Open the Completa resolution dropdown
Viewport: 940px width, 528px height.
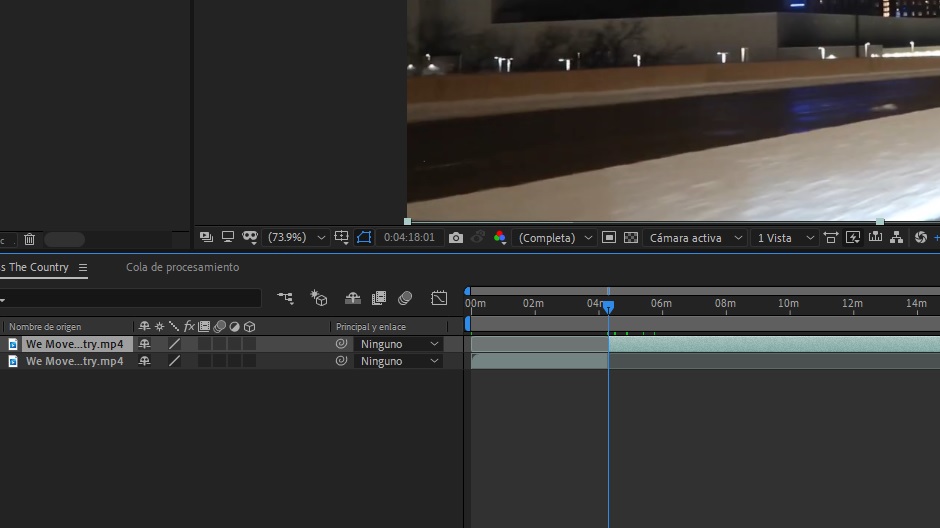coord(555,237)
